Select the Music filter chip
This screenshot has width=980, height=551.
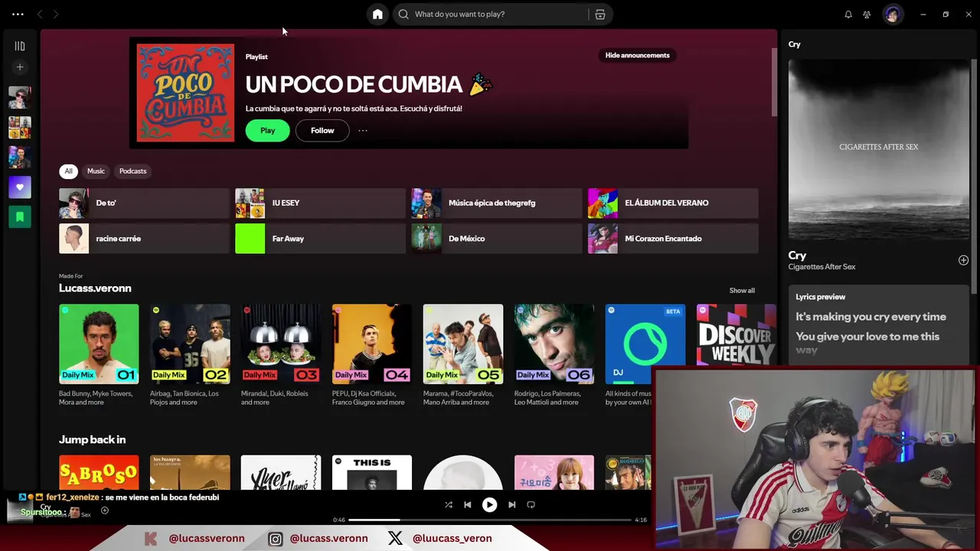coord(96,171)
